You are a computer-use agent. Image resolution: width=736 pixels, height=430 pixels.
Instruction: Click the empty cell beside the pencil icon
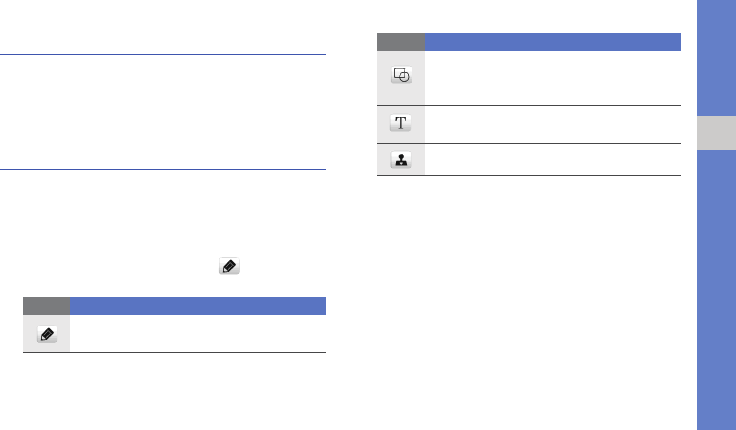(x=198, y=333)
